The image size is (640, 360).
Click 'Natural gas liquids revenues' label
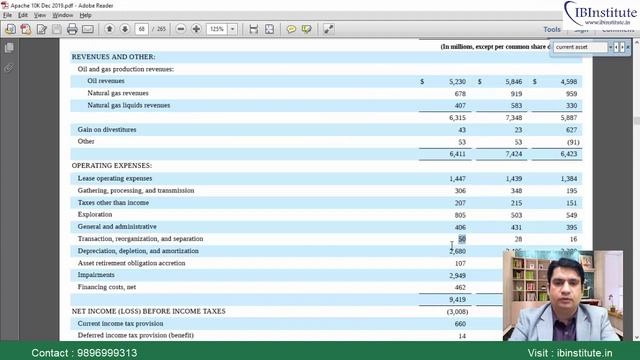point(129,105)
